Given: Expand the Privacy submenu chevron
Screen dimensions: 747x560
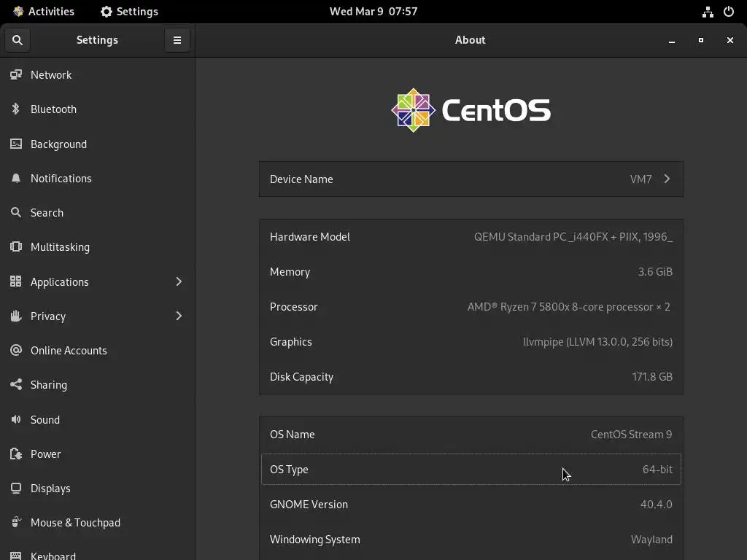Looking at the screenshot, I should coord(179,316).
